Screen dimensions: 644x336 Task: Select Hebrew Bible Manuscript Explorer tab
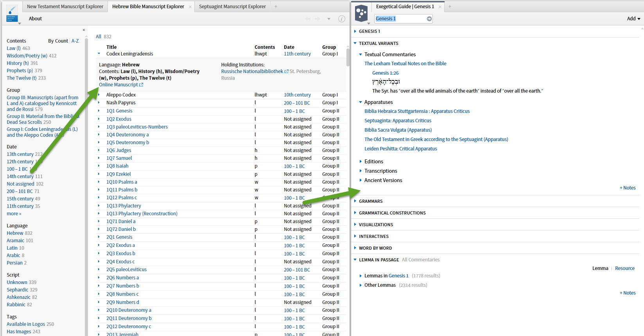coord(148,7)
